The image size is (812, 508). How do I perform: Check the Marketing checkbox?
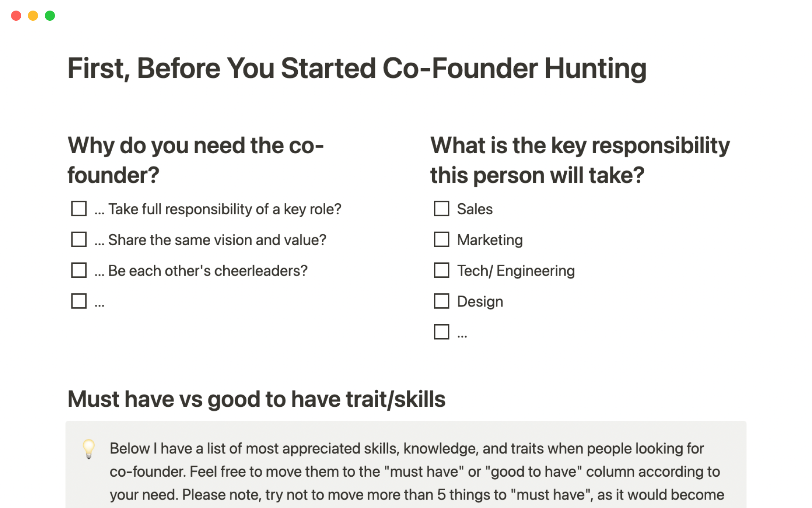pyautogui.click(x=442, y=240)
